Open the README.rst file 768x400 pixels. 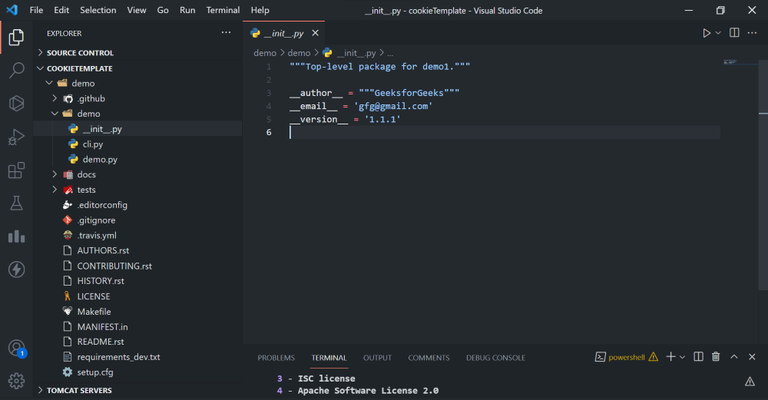pyautogui.click(x=100, y=341)
